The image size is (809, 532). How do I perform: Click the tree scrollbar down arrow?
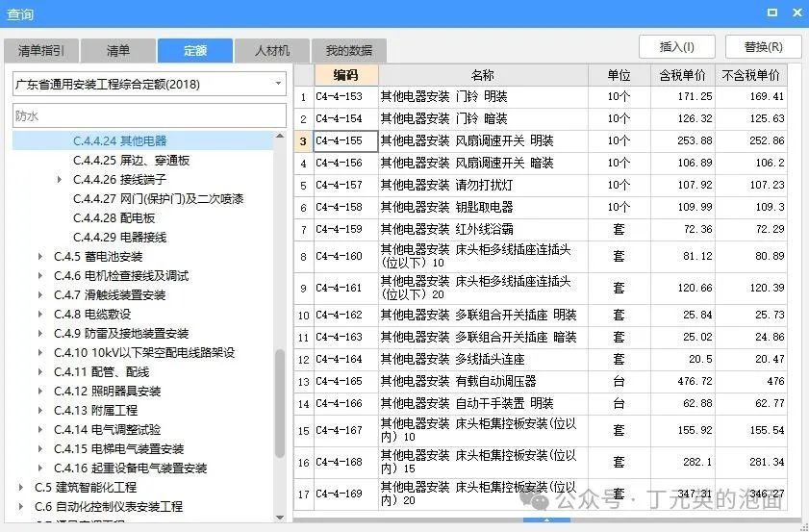pyautogui.click(x=280, y=517)
